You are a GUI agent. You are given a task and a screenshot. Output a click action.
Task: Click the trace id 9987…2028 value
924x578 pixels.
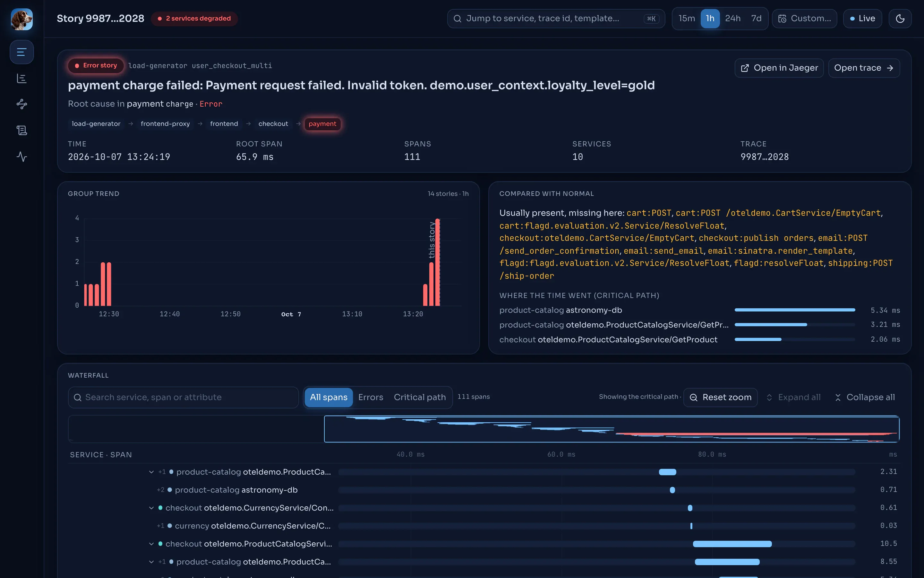click(765, 157)
